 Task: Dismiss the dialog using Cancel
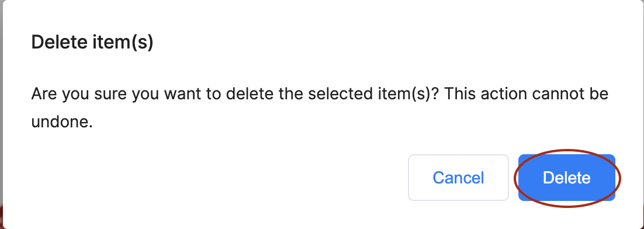[458, 178]
